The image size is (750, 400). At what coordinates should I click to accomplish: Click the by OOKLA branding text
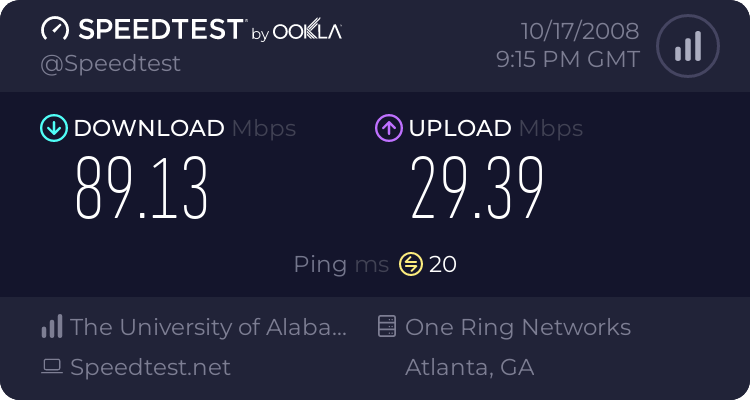tap(296, 33)
